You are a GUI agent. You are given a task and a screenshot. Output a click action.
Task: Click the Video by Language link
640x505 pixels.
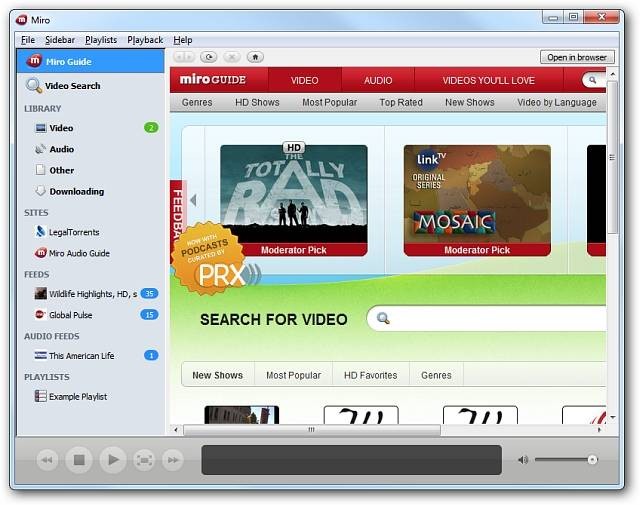point(557,102)
